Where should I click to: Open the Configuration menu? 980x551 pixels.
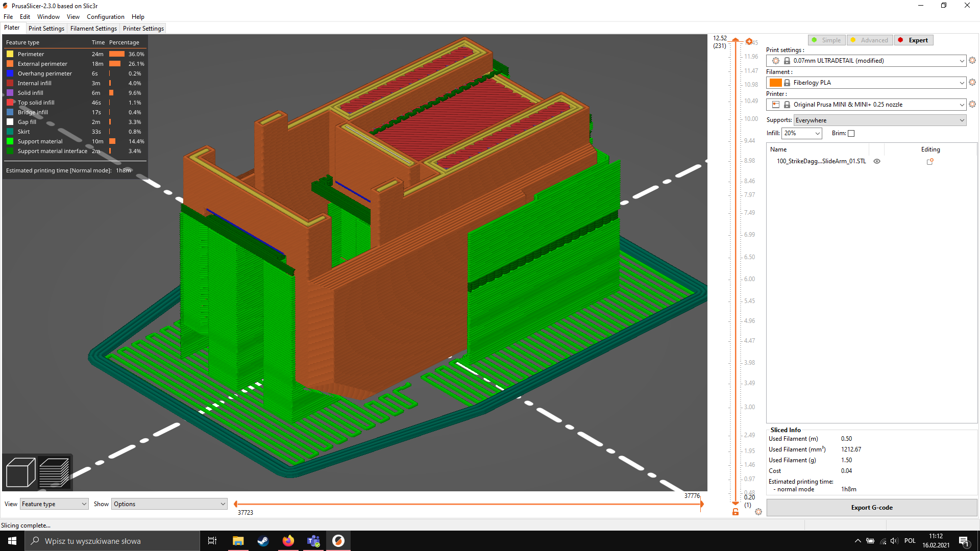pyautogui.click(x=105, y=16)
